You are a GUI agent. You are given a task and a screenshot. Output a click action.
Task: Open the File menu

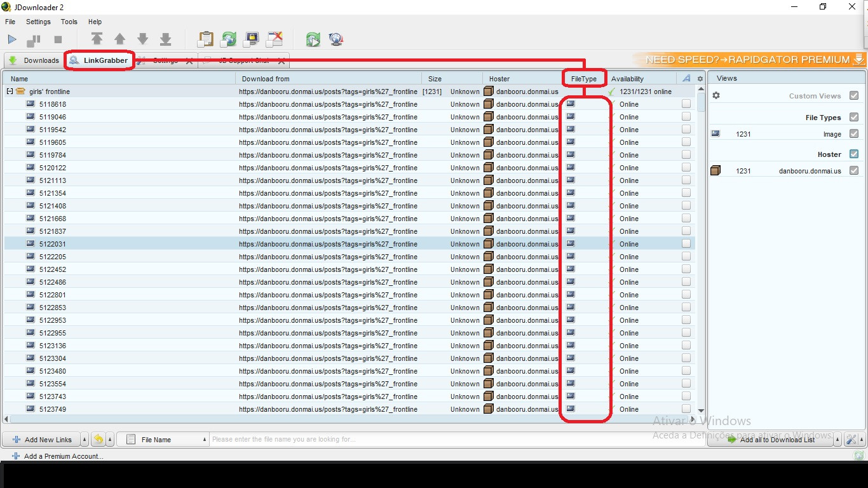[x=10, y=22]
